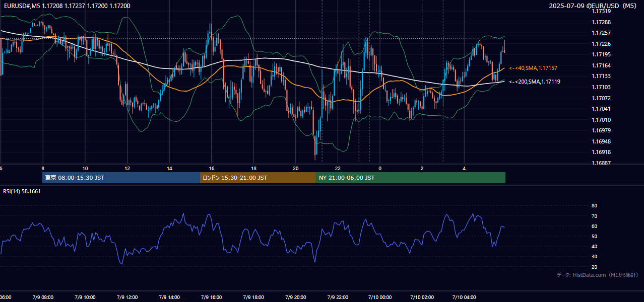Click RSI scale level 40
This screenshot has width=644, height=302.
(594, 246)
